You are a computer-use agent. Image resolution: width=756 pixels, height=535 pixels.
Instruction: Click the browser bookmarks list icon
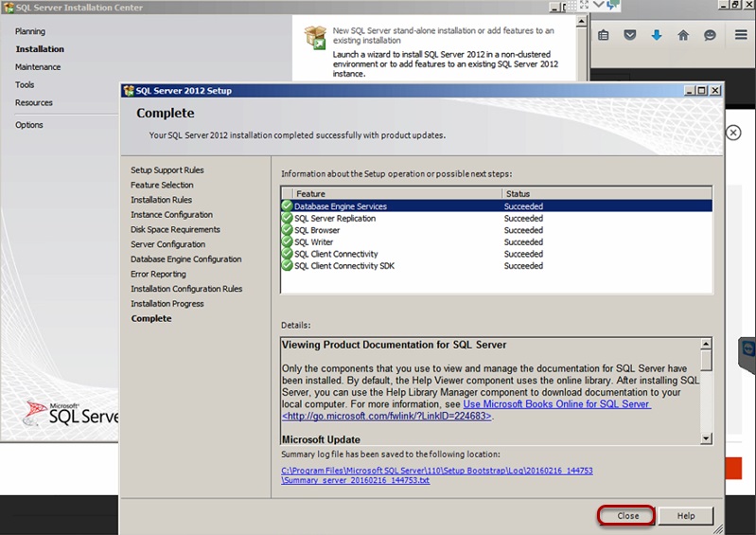click(x=603, y=35)
